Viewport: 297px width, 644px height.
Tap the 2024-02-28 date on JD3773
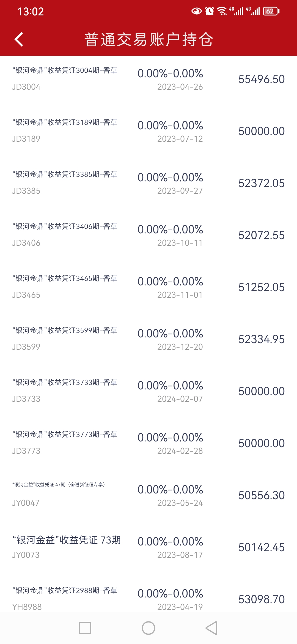(x=180, y=451)
